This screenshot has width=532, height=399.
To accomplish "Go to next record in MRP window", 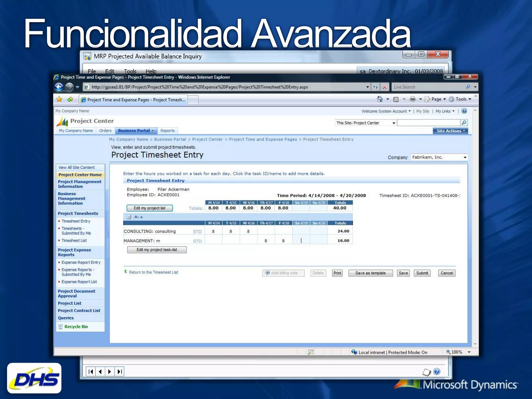I will tap(110, 371).
